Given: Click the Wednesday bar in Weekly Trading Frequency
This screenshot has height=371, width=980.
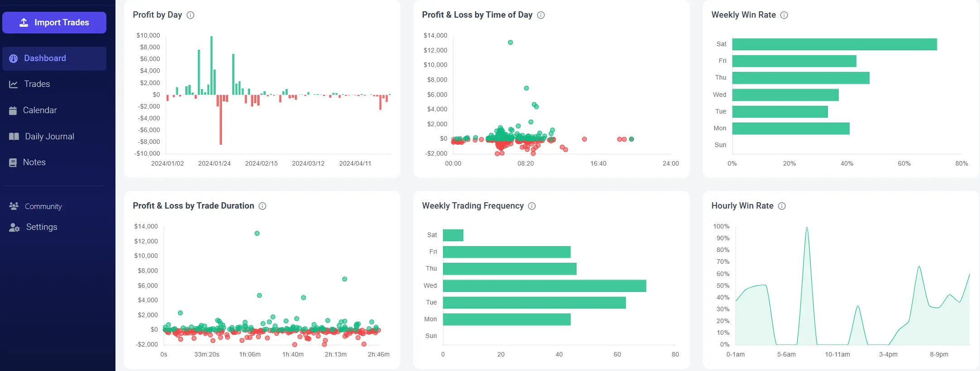Looking at the screenshot, I should pyautogui.click(x=544, y=286).
